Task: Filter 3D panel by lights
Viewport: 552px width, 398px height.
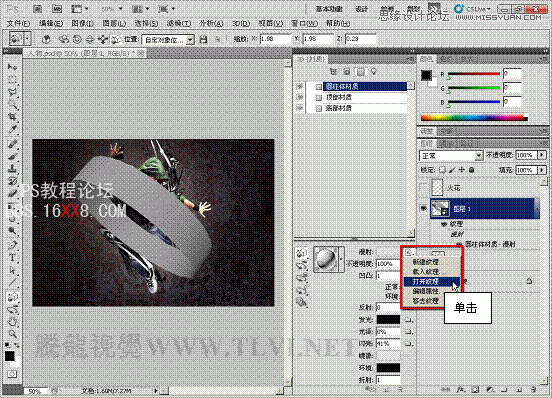Action: (374, 72)
